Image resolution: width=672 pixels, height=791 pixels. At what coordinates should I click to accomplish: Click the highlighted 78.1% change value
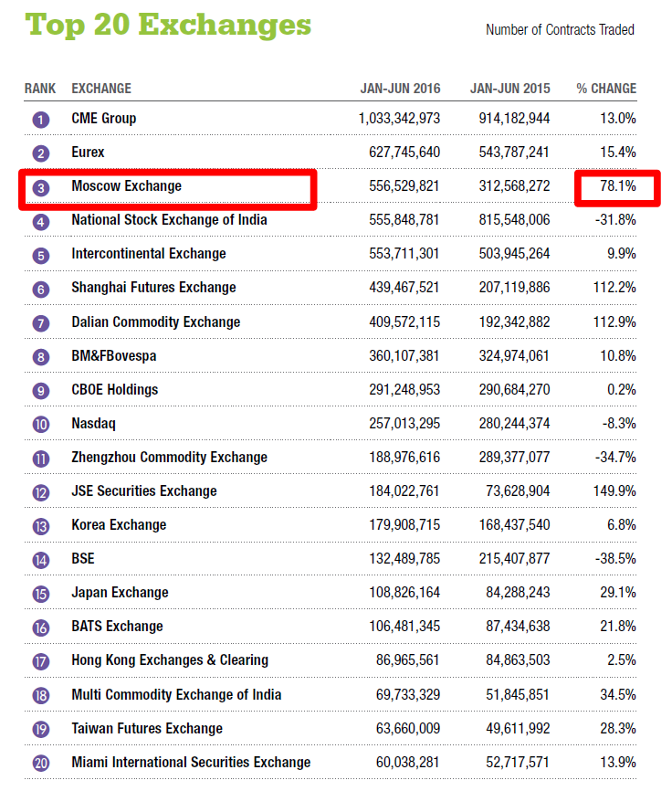point(617,186)
